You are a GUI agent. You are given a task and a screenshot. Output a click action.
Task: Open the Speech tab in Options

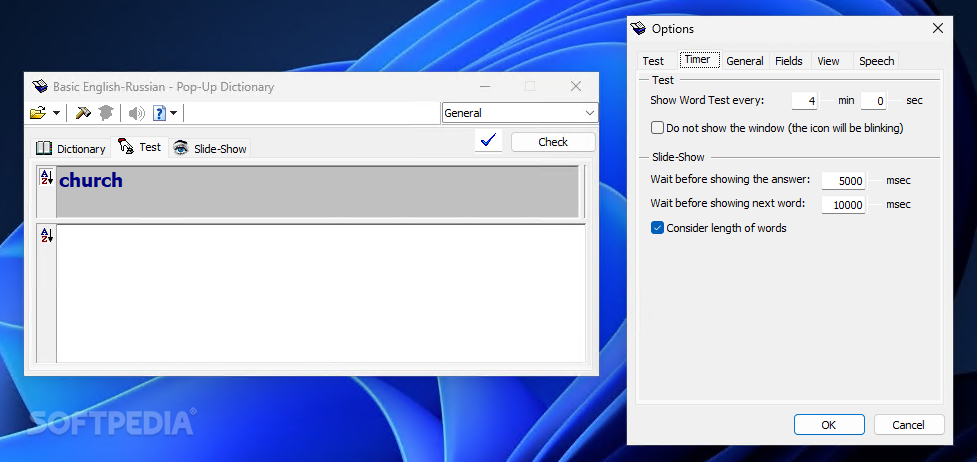(876, 60)
